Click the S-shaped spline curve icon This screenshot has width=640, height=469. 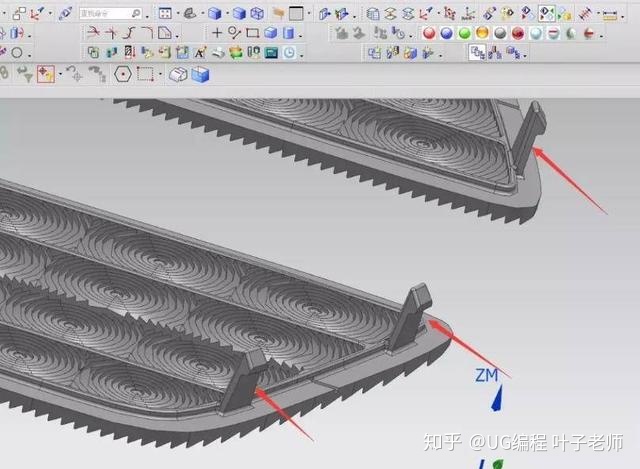129,33
